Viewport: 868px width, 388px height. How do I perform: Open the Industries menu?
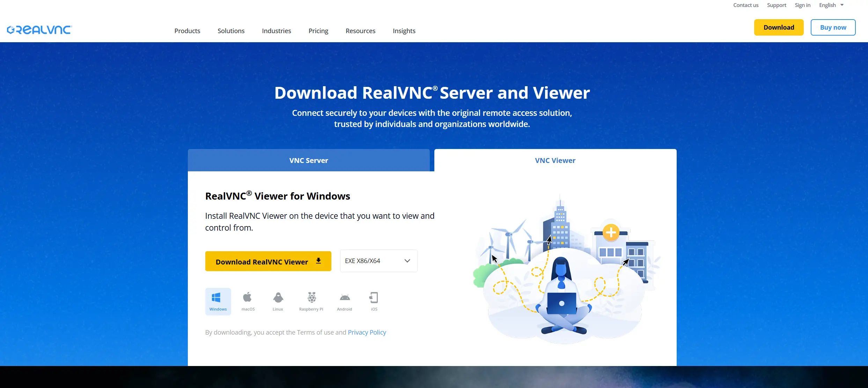(276, 31)
